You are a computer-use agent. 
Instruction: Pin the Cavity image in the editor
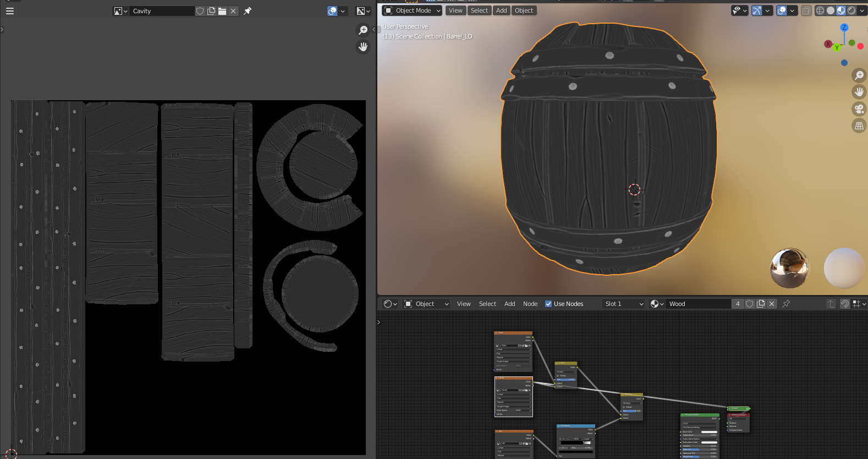coord(248,11)
